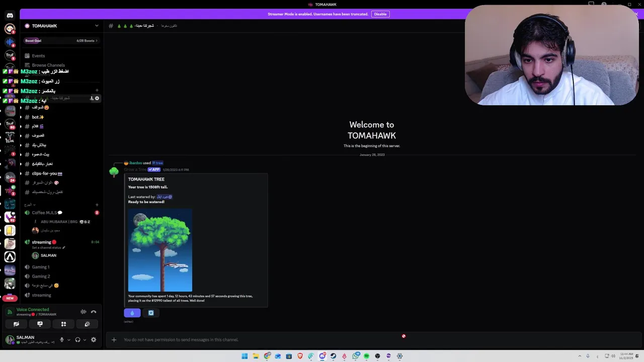Click the tree command link
Image resolution: width=644 pixels, height=362 pixels.
[x=158, y=163]
